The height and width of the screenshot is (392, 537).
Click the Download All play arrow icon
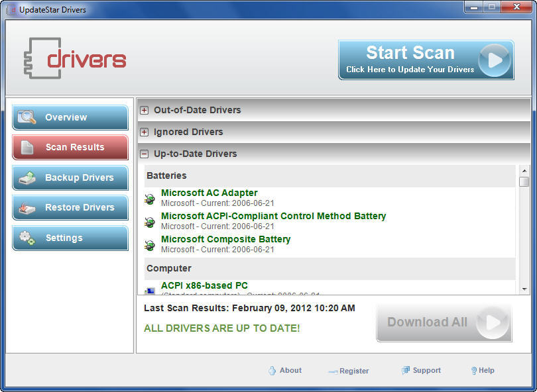pos(493,322)
